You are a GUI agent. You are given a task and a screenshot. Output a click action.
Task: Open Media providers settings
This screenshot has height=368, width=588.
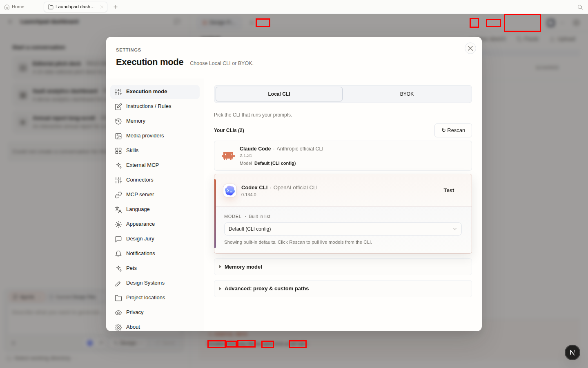[155, 136]
